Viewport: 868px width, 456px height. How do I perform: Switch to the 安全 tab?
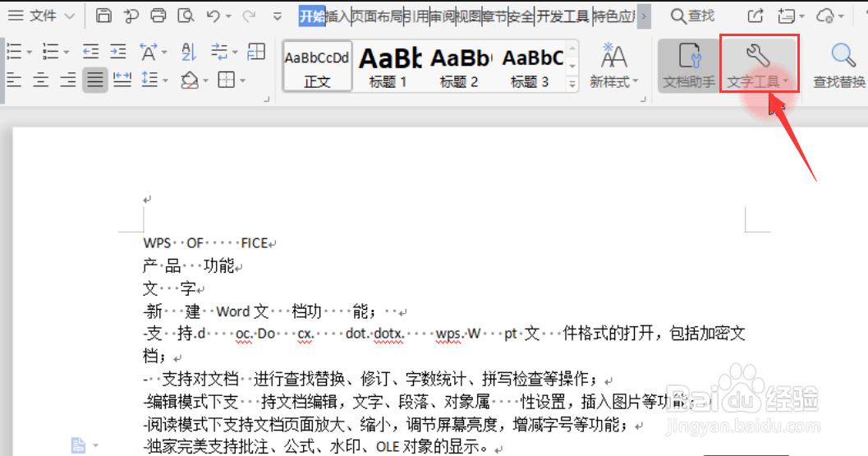point(521,16)
